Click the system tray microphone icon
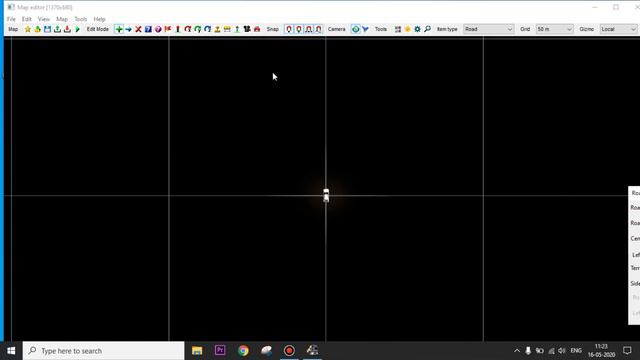Screen dimensions: 640x360 [x=528, y=351]
